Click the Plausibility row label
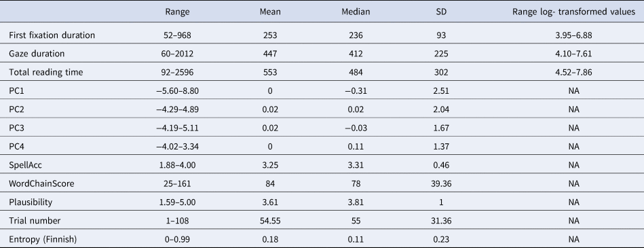Image resolution: width=644 pixels, height=248 pixels. 31,202
